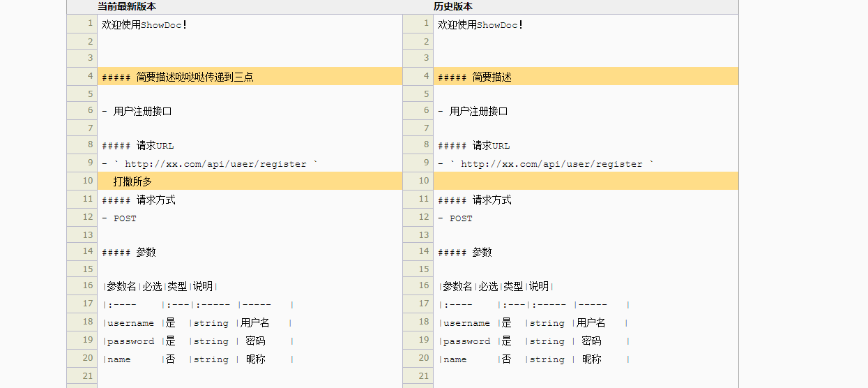Click the 当前最新版本 column header
The width and height of the screenshot is (868, 388).
click(x=126, y=6)
